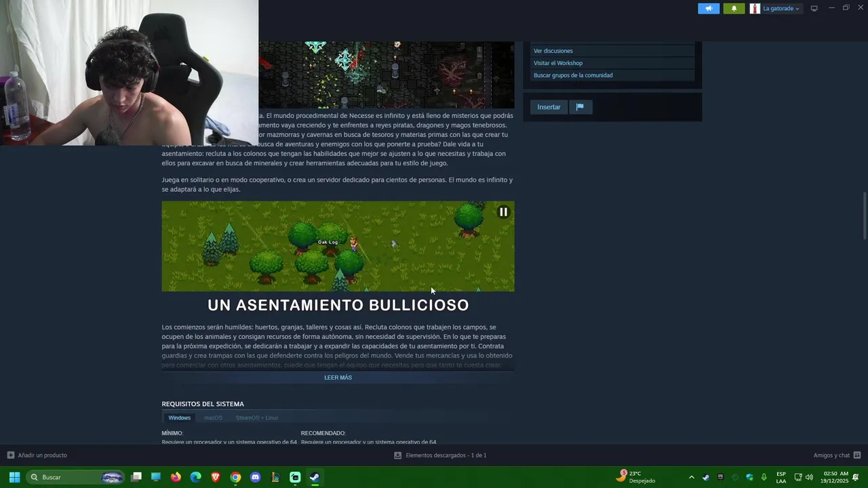Click the MÍNIMO: label
868x488 pixels.
click(172, 433)
